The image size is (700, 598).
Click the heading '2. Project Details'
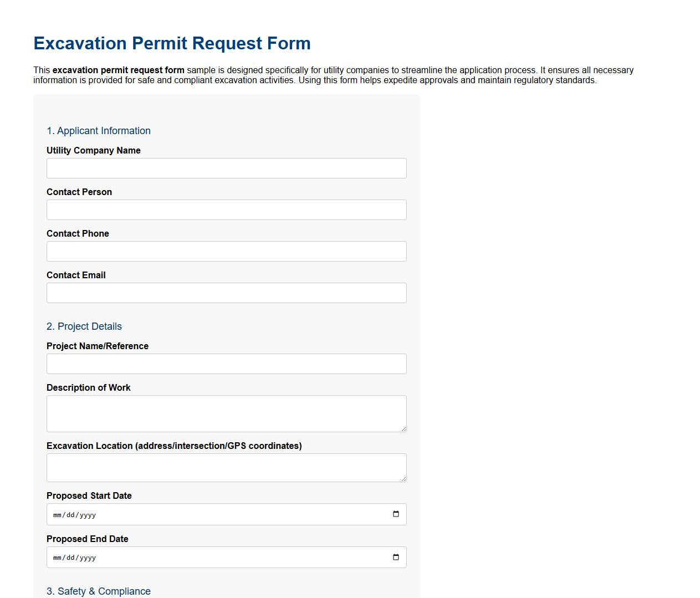pyautogui.click(x=84, y=326)
